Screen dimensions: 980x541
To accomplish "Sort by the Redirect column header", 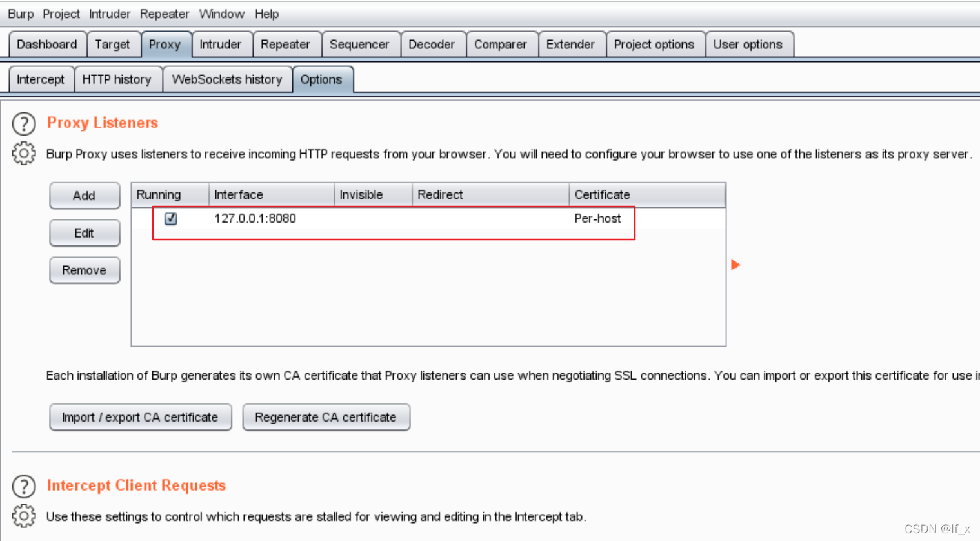I will (x=490, y=195).
